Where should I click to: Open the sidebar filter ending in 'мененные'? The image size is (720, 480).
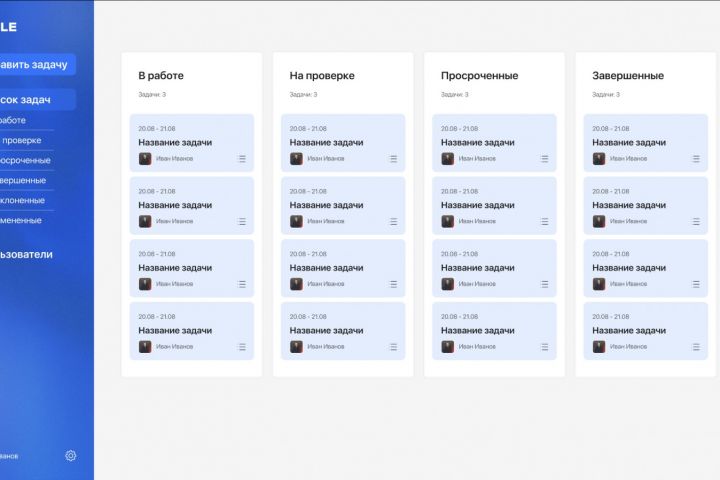(21, 220)
